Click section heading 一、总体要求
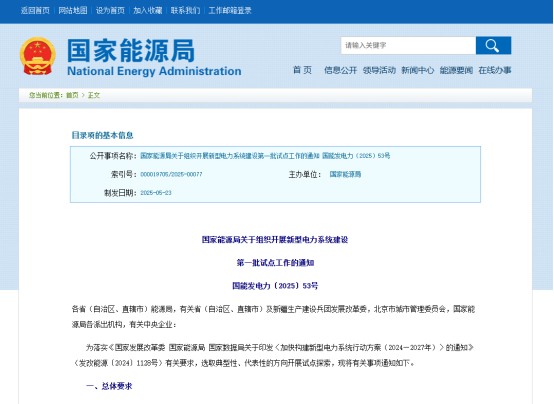This screenshot has height=404, width=554. click(109, 386)
